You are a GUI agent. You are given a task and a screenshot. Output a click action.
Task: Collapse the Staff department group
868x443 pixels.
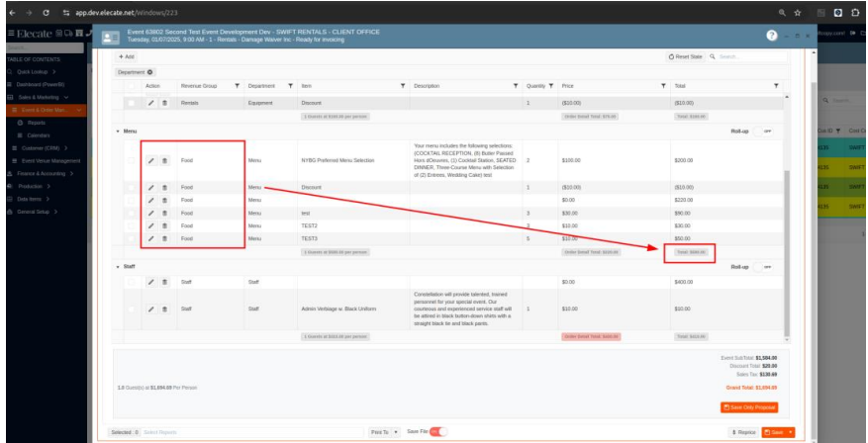pos(118,267)
